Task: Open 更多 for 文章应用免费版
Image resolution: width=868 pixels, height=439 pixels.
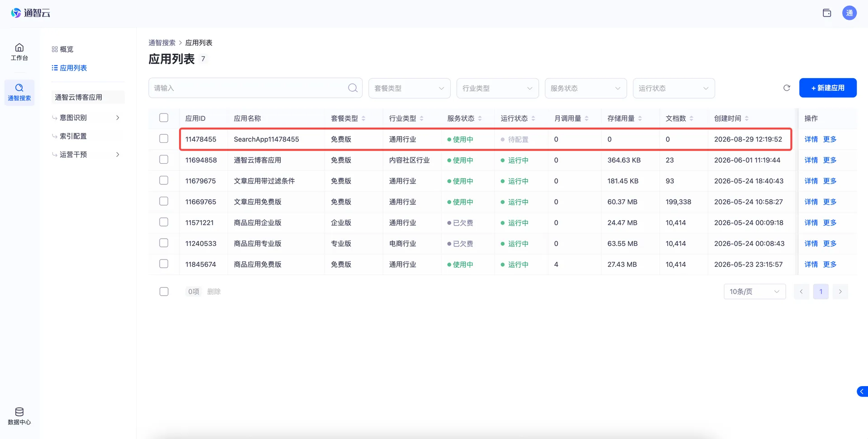Action: [830, 202]
